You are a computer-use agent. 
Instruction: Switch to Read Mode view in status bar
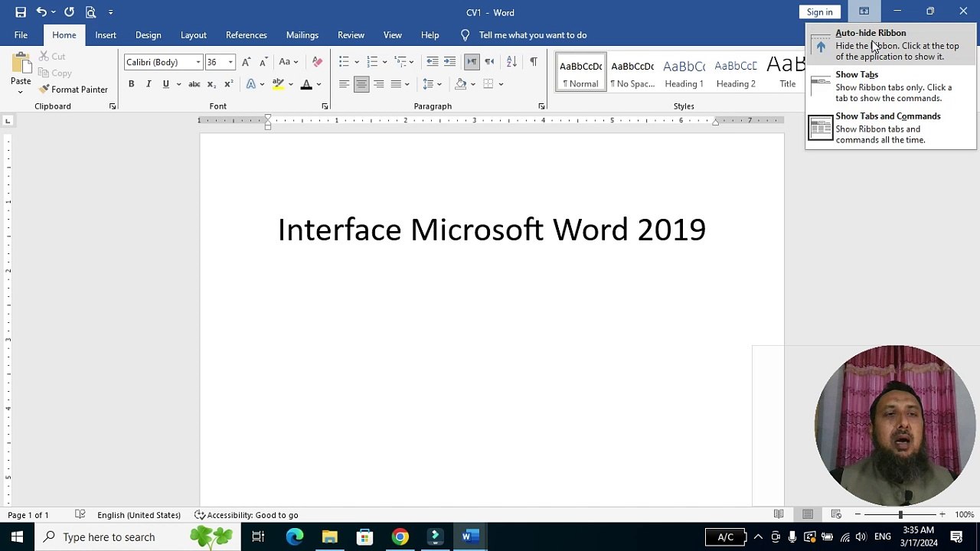779,514
